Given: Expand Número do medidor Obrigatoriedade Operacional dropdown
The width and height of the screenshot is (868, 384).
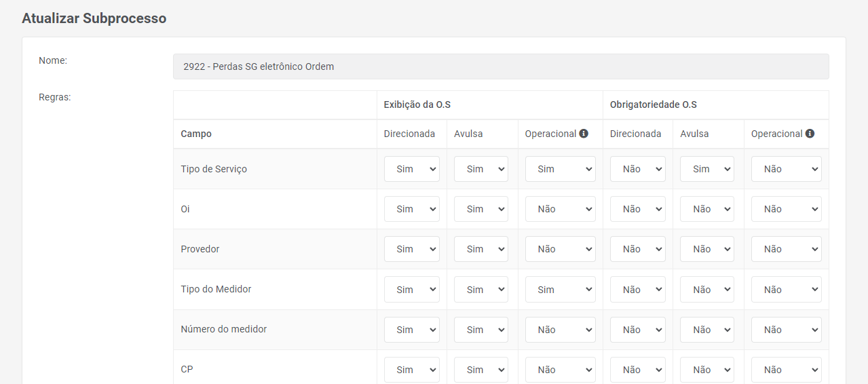Looking at the screenshot, I should coord(786,330).
